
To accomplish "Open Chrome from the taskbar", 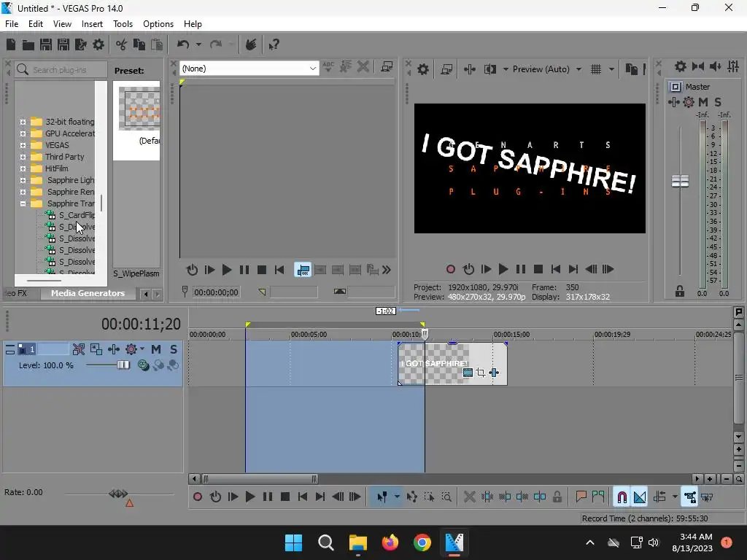I will [x=422, y=542].
